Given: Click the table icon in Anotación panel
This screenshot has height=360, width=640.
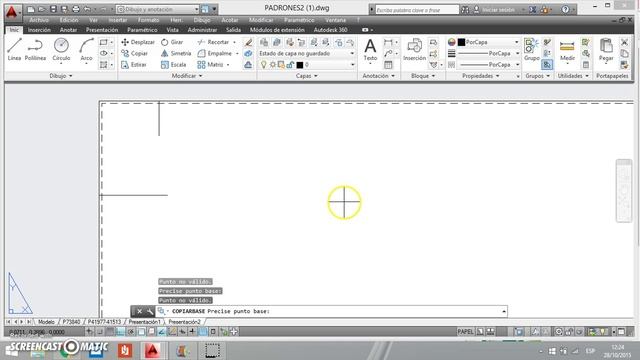Looking at the screenshot, I should click(388, 64).
